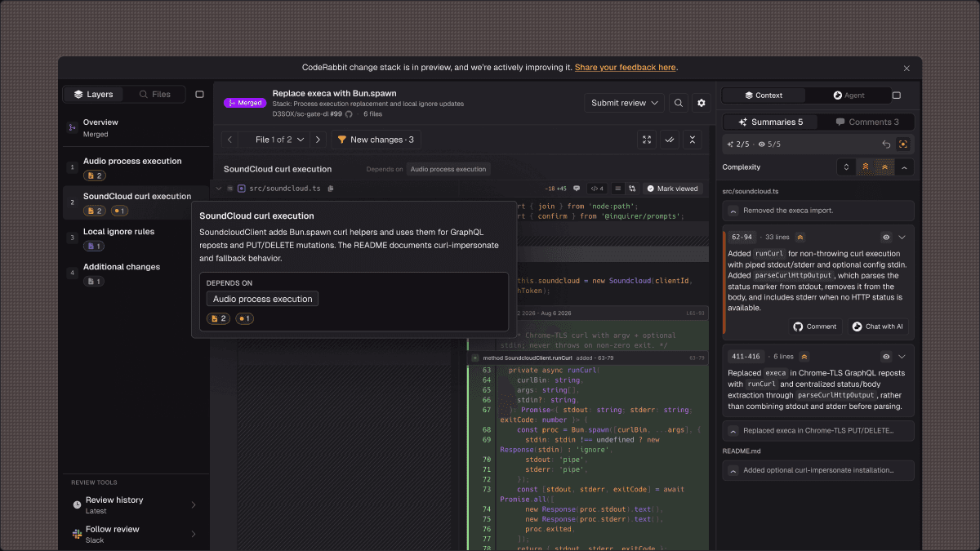The image size is (980, 551).
Task: Mark all viewed with the double-check icon
Action: (x=670, y=140)
